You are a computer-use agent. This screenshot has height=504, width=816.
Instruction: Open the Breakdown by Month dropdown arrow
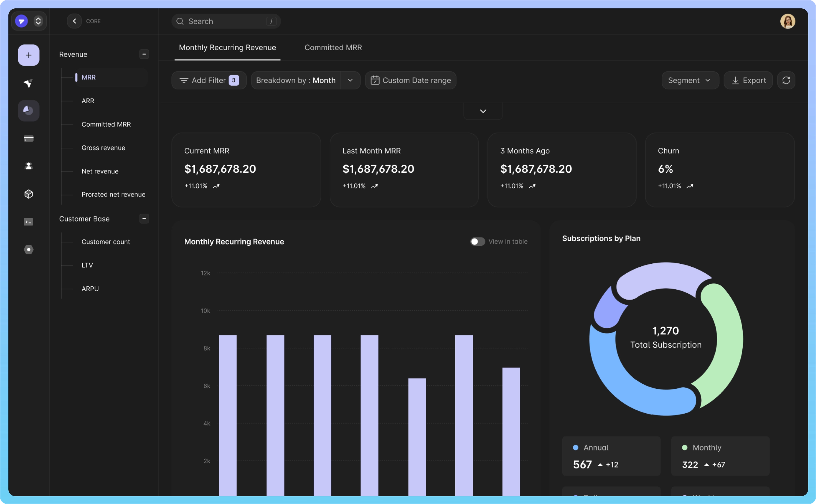(x=350, y=80)
